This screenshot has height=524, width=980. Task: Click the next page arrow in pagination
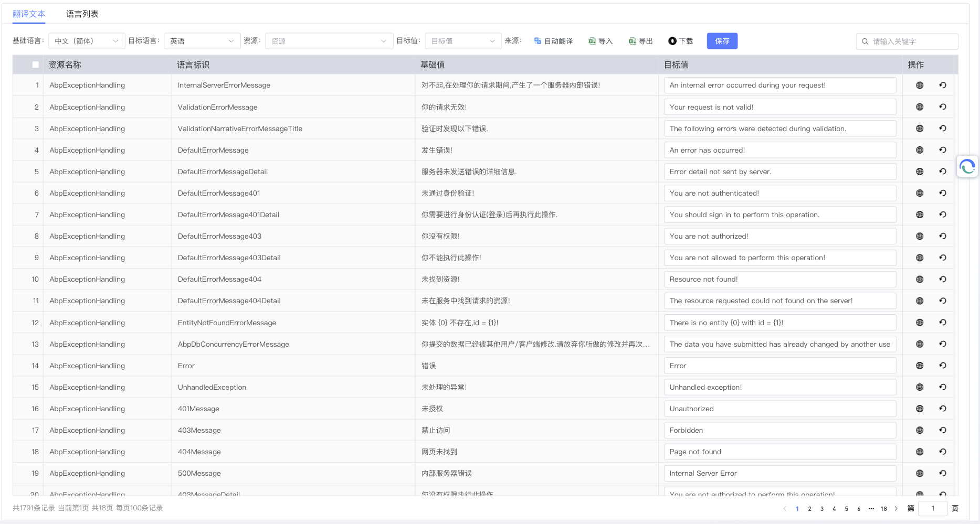(896, 508)
